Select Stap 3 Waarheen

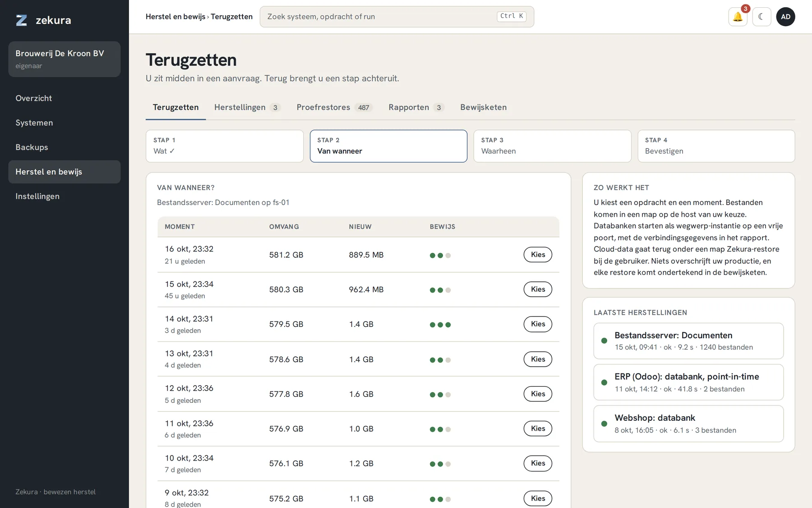coord(552,146)
